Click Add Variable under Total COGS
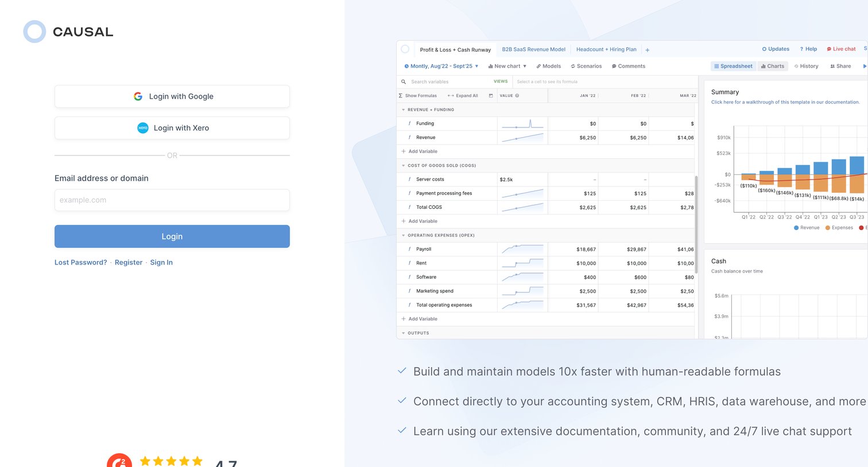 pyautogui.click(x=420, y=221)
